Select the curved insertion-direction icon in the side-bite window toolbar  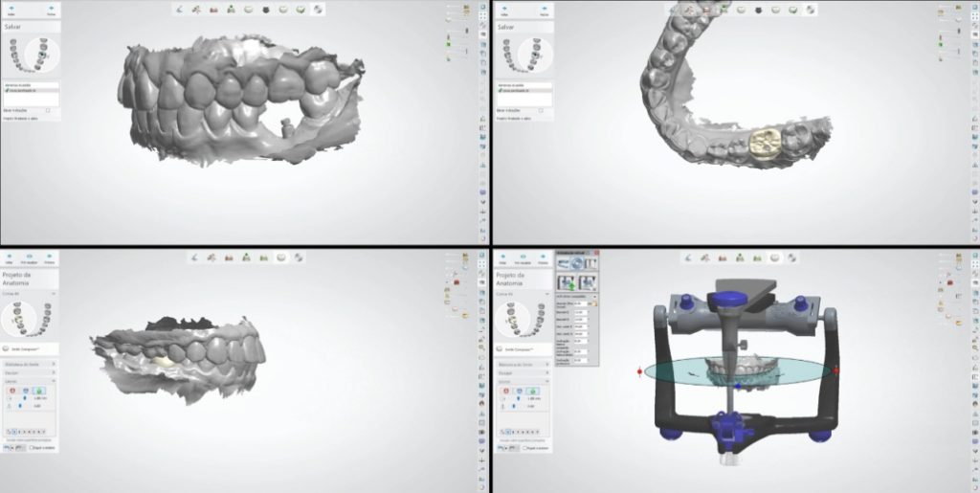point(180,10)
